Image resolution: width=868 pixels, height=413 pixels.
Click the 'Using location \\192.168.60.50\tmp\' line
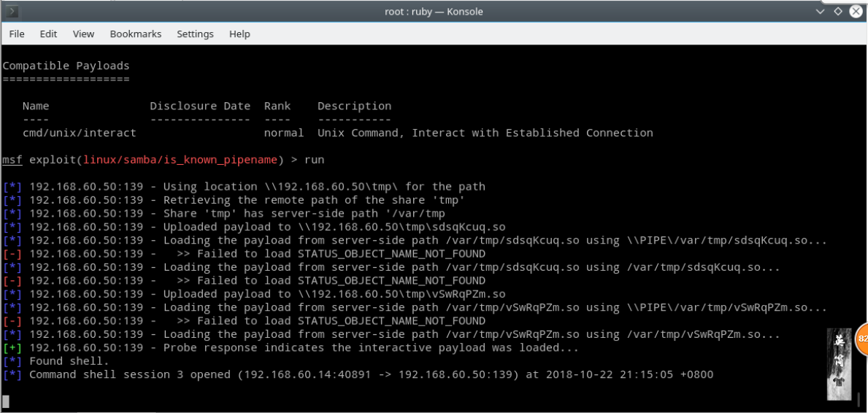[x=244, y=187]
